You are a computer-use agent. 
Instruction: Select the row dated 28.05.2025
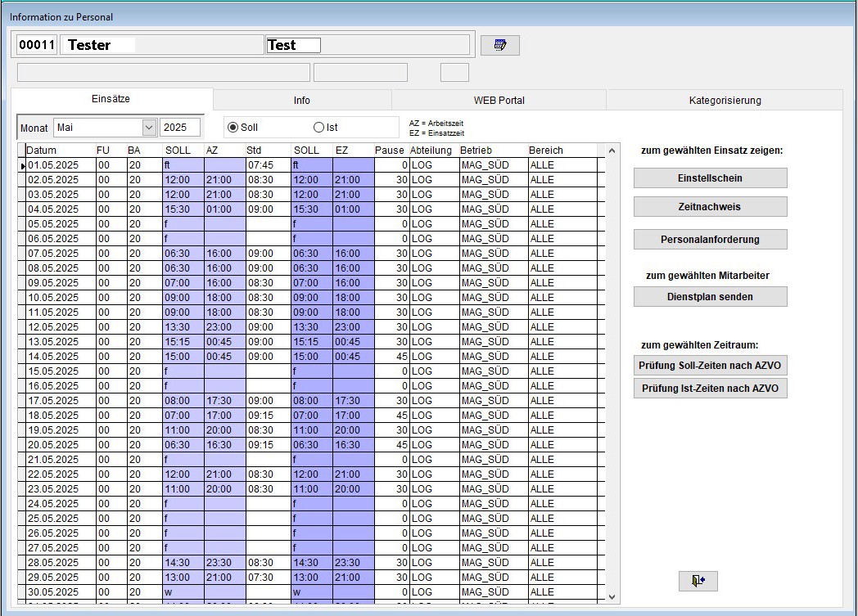pos(311,563)
